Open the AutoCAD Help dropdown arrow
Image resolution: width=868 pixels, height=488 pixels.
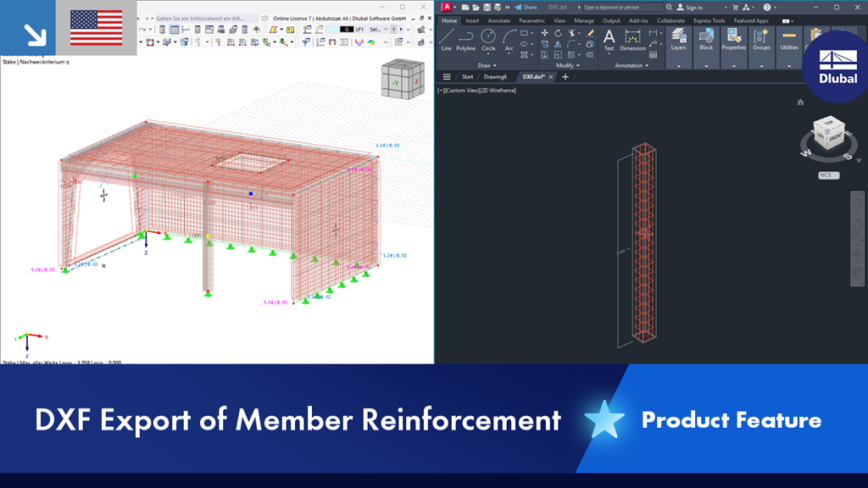tap(775, 7)
